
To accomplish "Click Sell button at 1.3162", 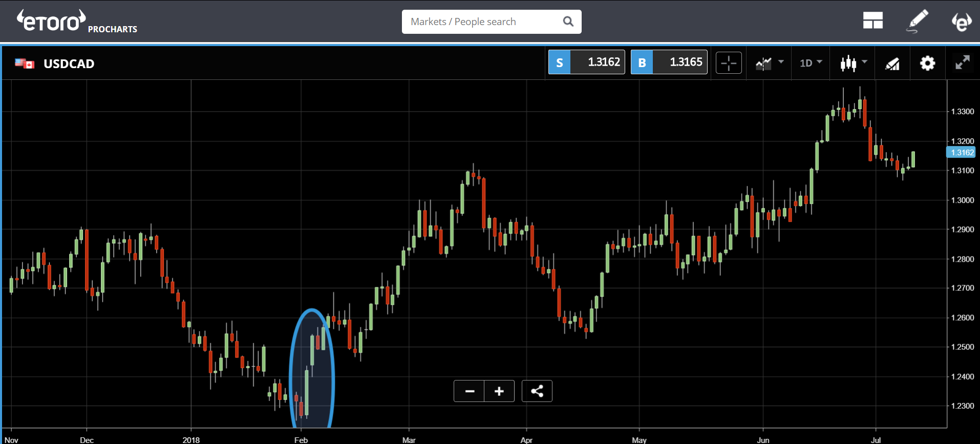I will point(586,62).
